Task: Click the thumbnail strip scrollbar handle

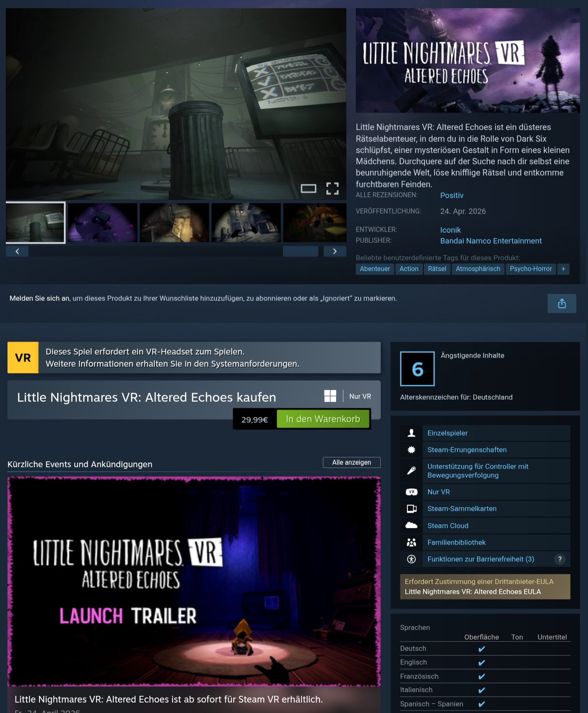Action: (301, 251)
